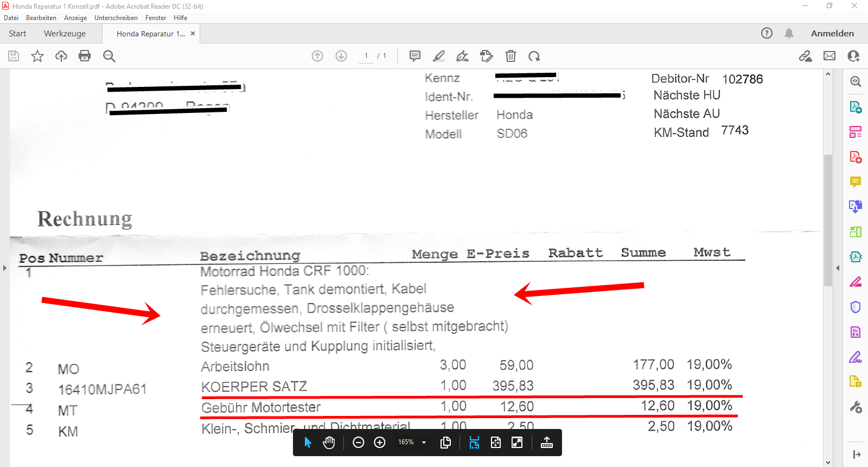The image size is (868, 467).
Task: Send the file by email envelope icon
Action: click(x=829, y=56)
